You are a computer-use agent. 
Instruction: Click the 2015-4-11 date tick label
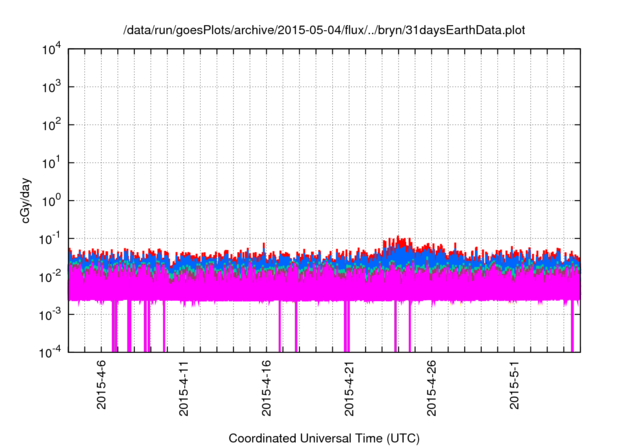(x=184, y=388)
